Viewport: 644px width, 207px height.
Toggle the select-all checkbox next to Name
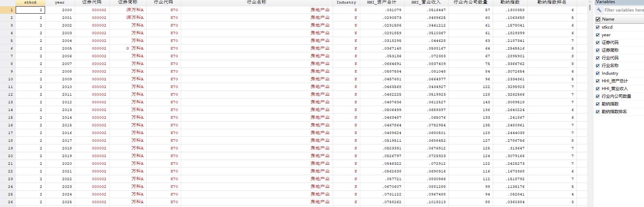[x=598, y=19]
